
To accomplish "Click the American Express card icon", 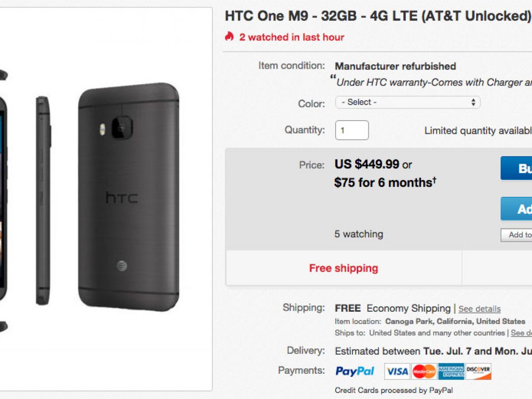I will tap(451, 372).
